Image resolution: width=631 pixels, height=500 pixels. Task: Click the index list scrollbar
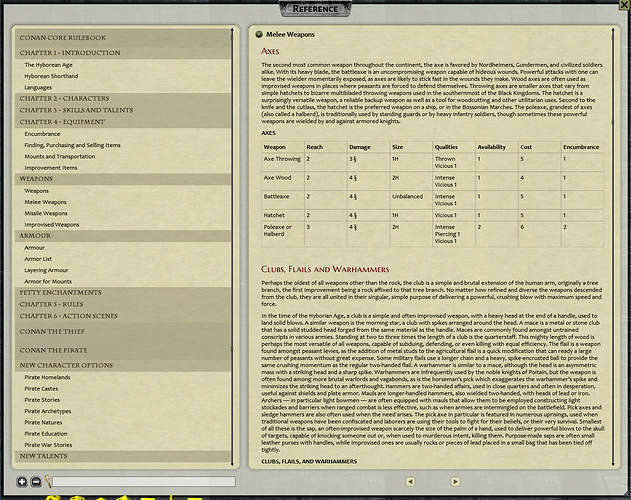232,247
